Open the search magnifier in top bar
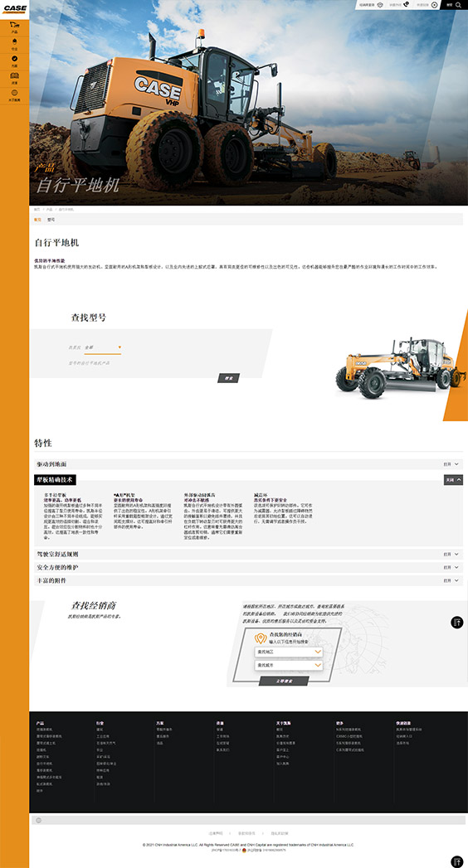Viewport: 468px width, 868px height. tap(459, 4)
